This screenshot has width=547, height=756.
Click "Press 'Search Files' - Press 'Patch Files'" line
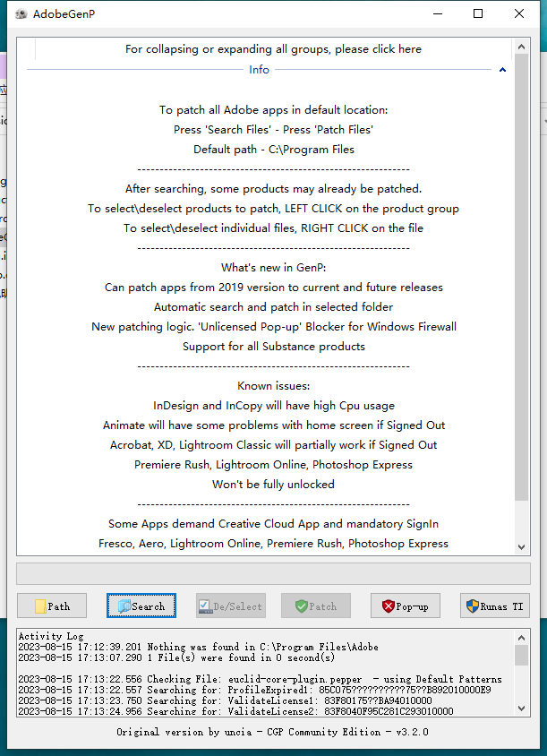[x=273, y=130]
